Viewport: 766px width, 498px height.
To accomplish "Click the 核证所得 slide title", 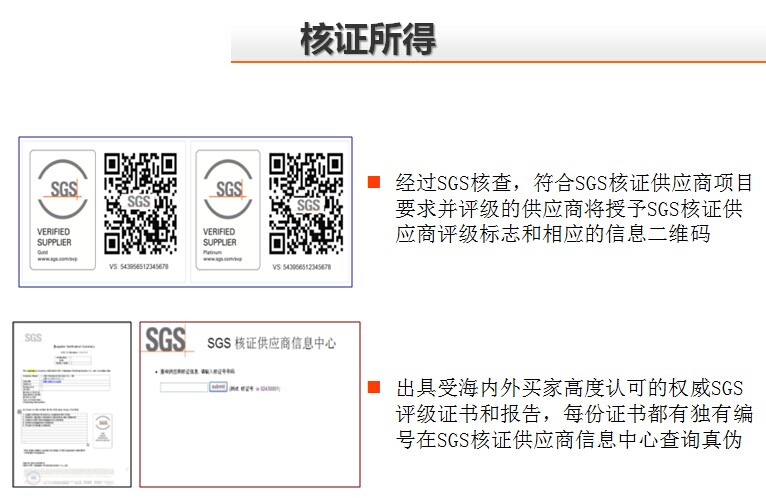I will pyautogui.click(x=368, y=39).
